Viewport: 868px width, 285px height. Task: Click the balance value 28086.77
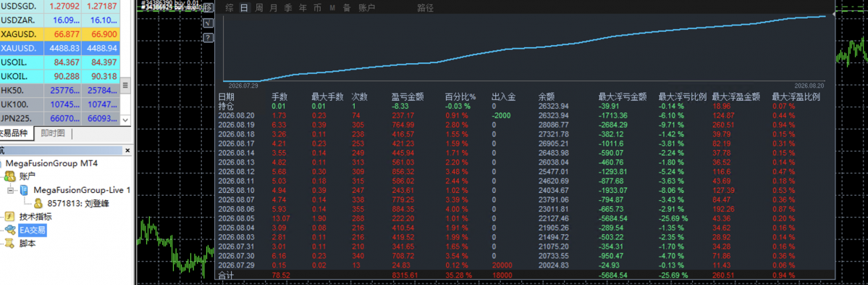[553, 125]
